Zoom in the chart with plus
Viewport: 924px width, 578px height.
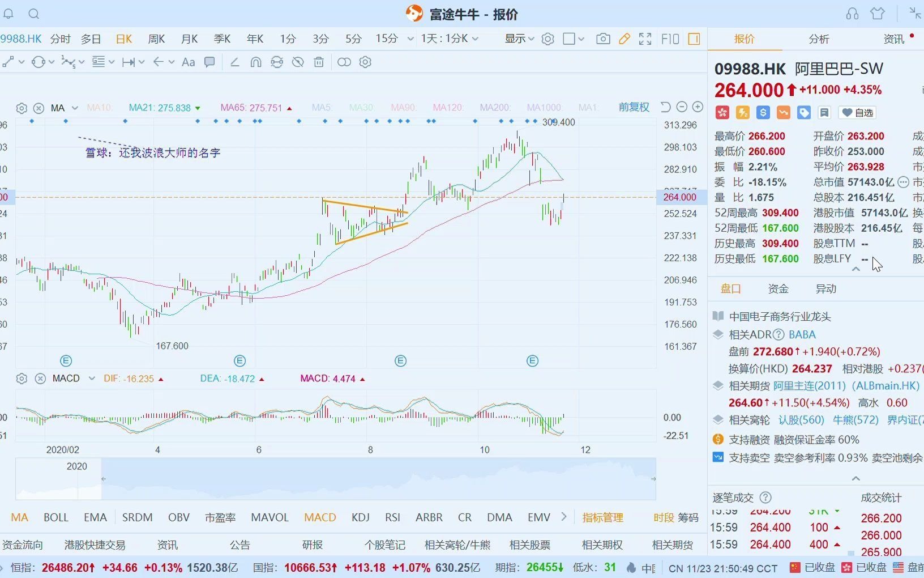click(698, 107)
